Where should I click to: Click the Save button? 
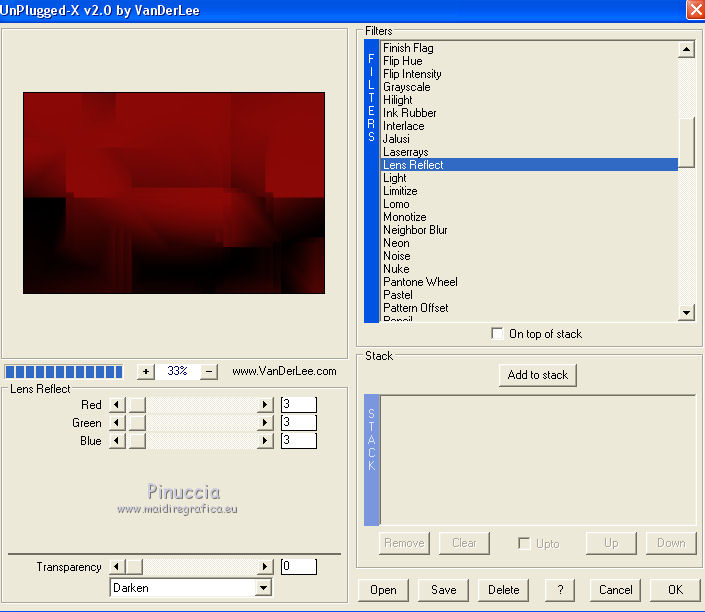(443, 590)
